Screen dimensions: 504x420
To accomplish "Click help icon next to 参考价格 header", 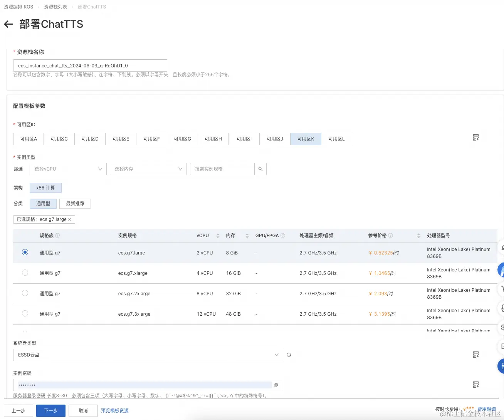I will coord(390,236).
